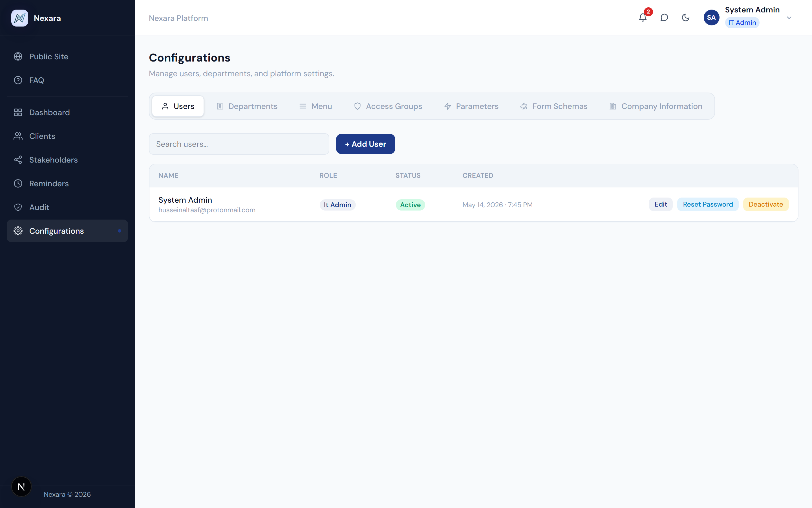Switch to the Parameters tab
The width and height of the screenshot is (812, 508).
click(x=471, y=106)
